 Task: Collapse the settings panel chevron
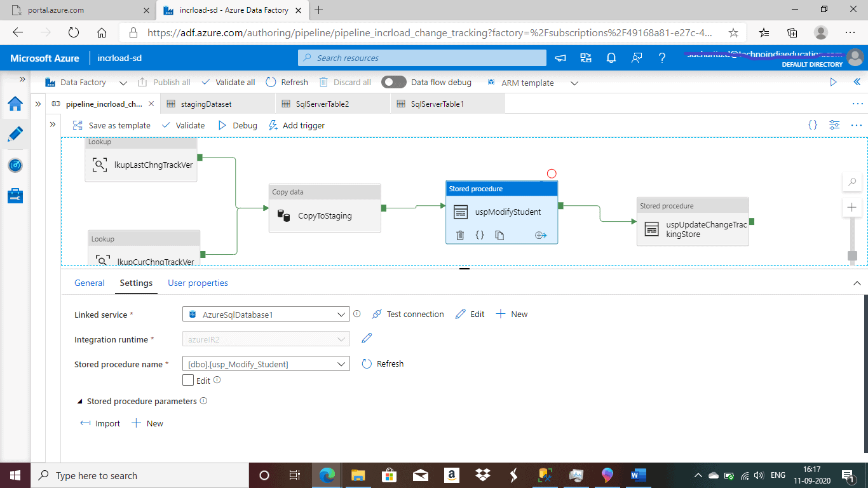(857, 283)
